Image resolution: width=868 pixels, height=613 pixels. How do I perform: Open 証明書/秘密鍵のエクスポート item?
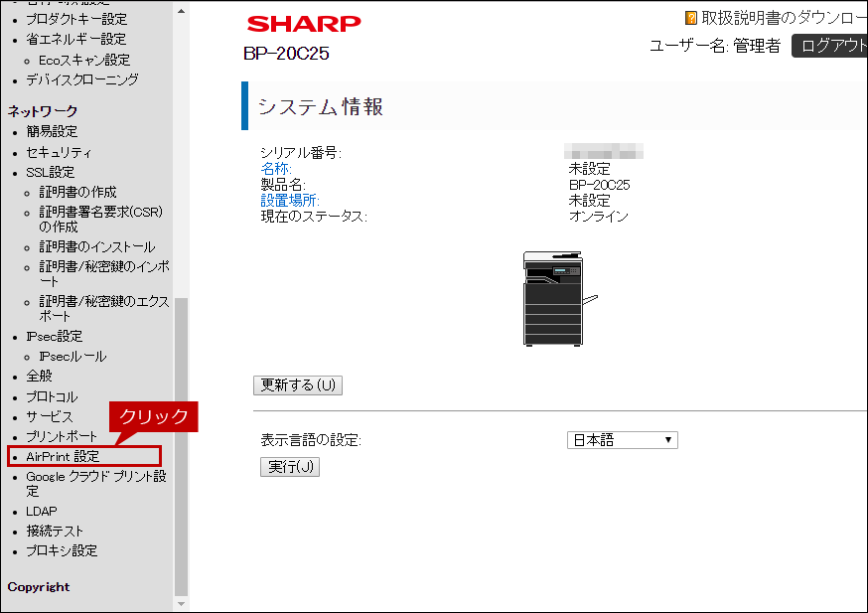104,308
